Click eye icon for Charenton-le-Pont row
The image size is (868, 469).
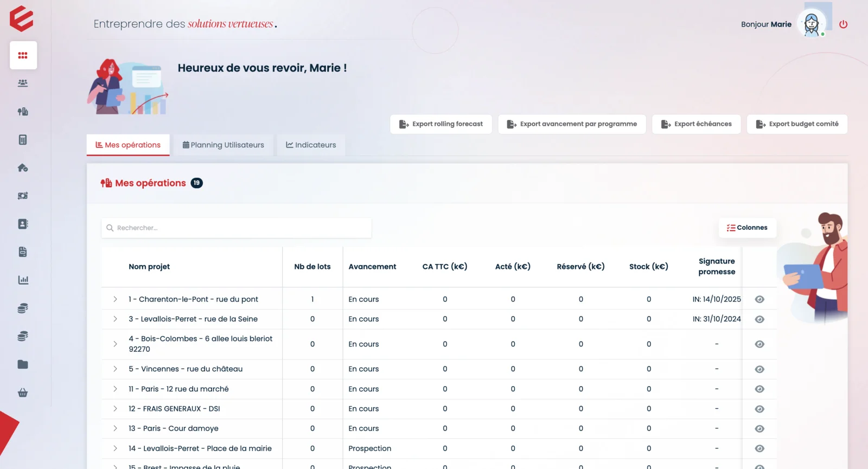point(759,299)
